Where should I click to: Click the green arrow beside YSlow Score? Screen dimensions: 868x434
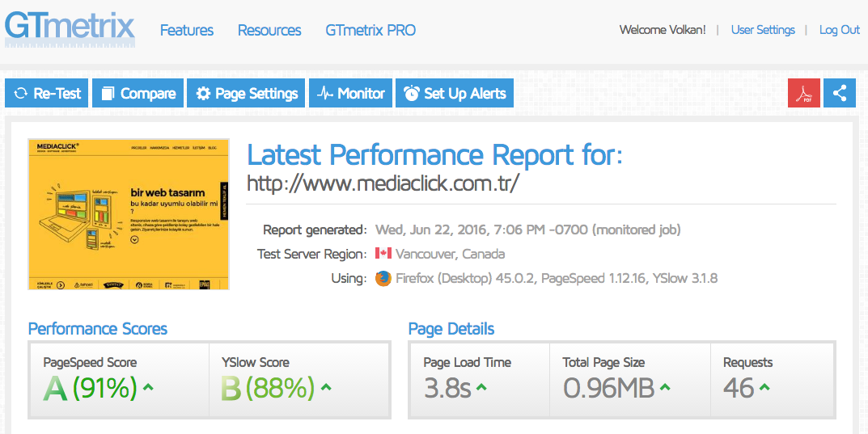click(x=326, y=388)
